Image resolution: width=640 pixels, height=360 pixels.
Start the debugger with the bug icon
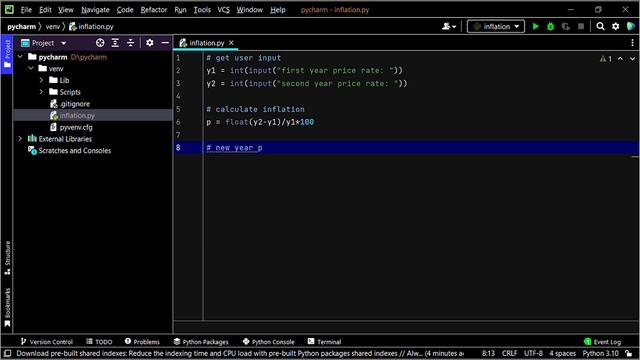(551, 27)
